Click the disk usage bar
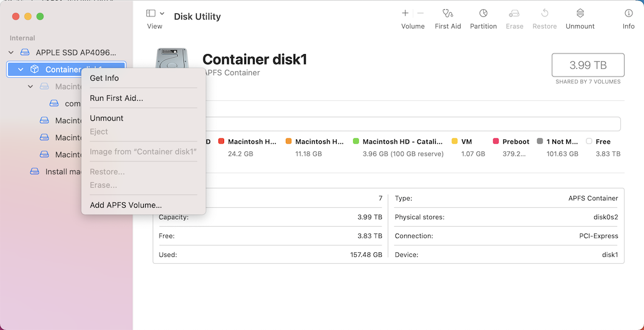 [x=413, y=124]
